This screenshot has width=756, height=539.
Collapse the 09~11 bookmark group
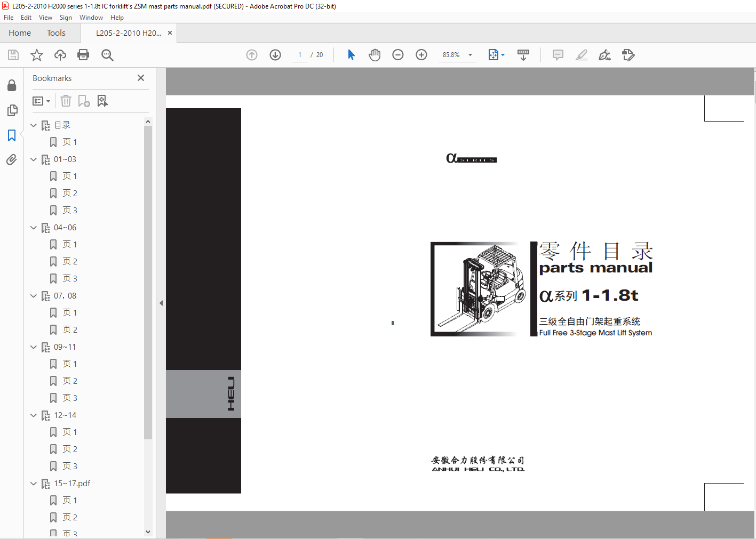point(34,347)
